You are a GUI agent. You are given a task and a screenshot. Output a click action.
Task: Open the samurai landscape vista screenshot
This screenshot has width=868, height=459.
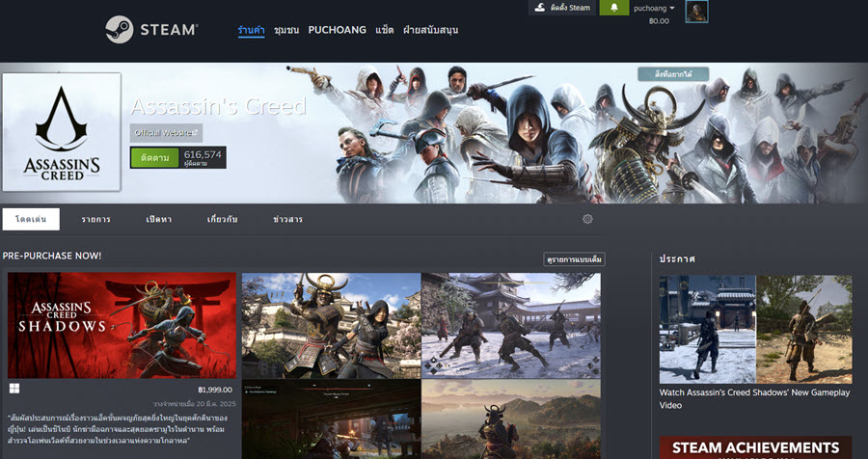click(511, 419)
